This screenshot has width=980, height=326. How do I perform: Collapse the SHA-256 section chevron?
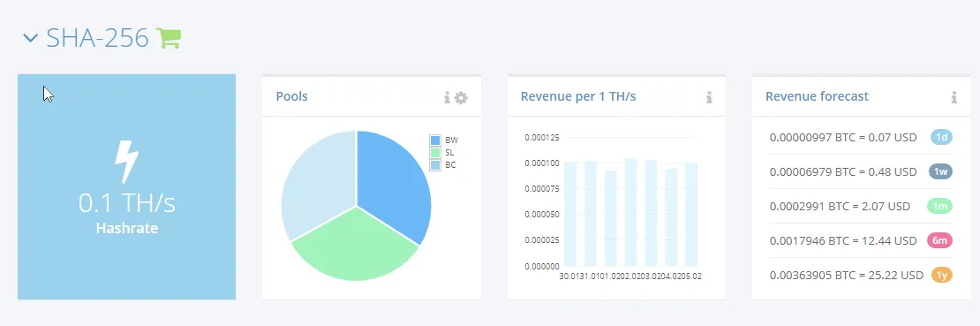click(31, 39)
